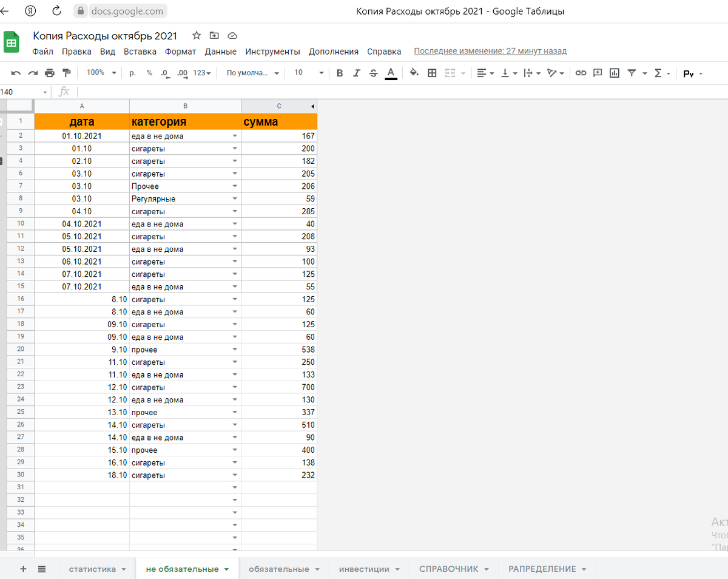Open the Данные menu
728x579 pixels.
pos(221,52)
